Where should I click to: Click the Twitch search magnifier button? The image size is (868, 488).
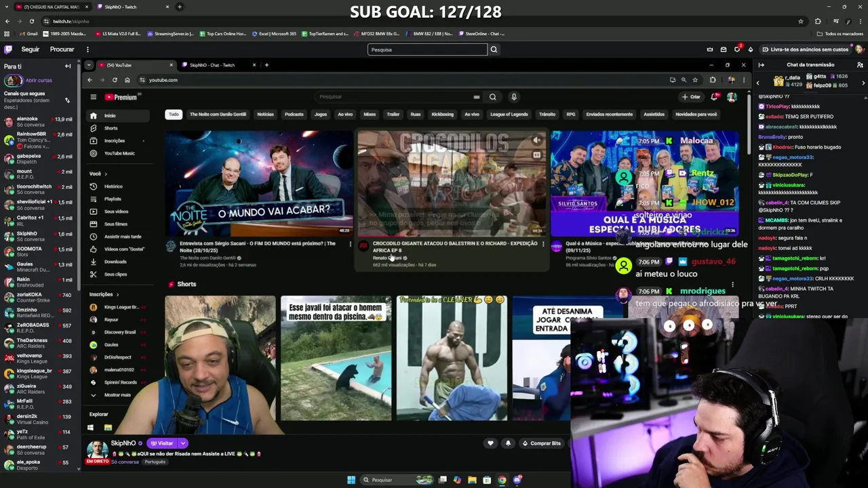point(494,49)
